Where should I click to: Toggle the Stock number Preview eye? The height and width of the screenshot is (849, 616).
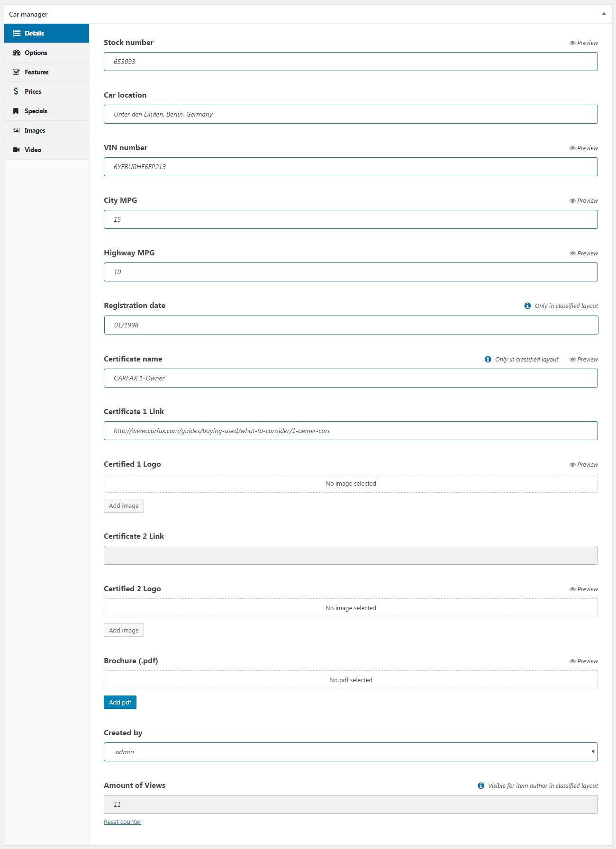[x=572, y=43]
